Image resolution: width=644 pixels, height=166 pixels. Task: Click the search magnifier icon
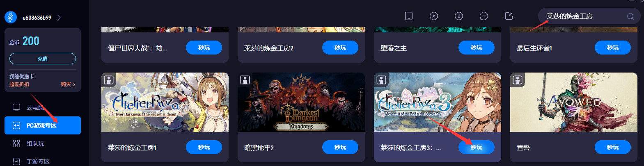point(630,16)
